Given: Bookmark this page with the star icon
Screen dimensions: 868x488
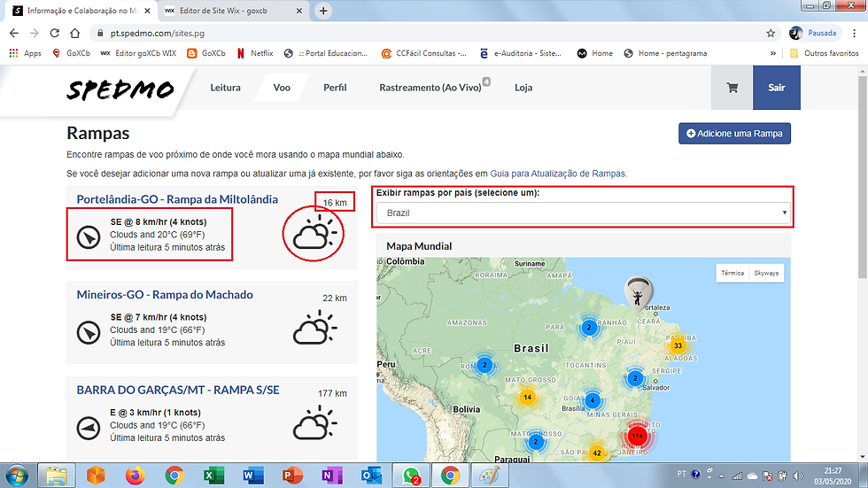Looking at the screenshot, I should click(x=771, y=33).
